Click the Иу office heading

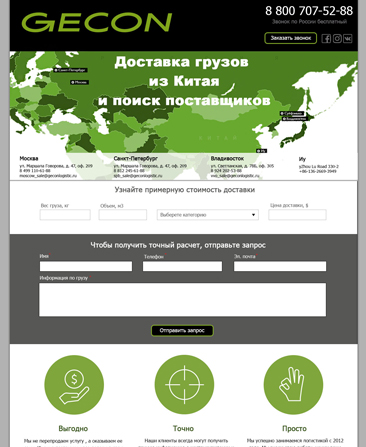[302, 159]
